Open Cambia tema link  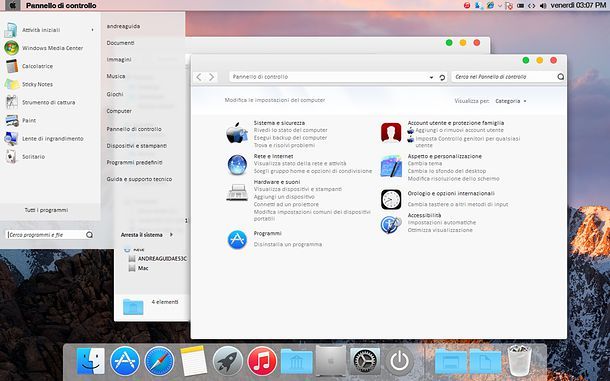(x=424, y=163)
